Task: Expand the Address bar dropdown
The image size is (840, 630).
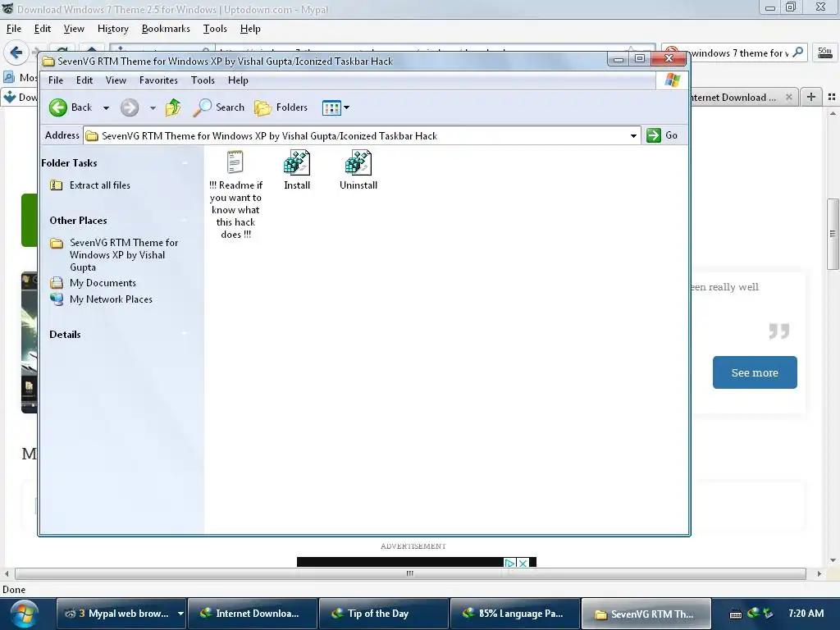Action: pos(633,136)
